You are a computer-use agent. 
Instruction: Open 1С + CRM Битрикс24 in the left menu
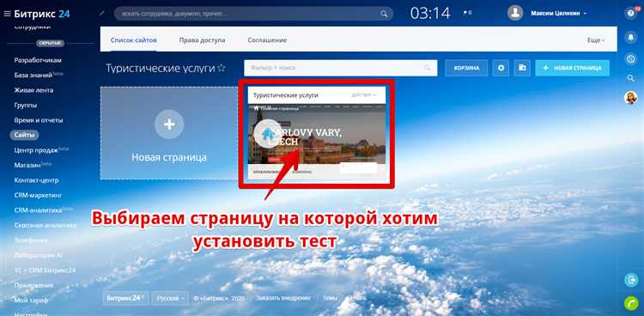click(45, 270)
